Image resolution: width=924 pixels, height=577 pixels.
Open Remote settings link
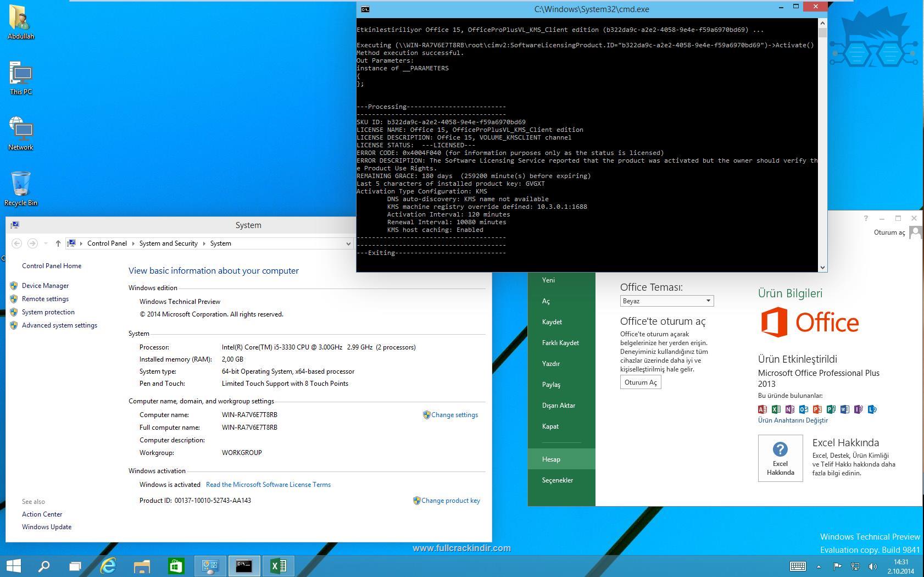click(x=45, y=299)
